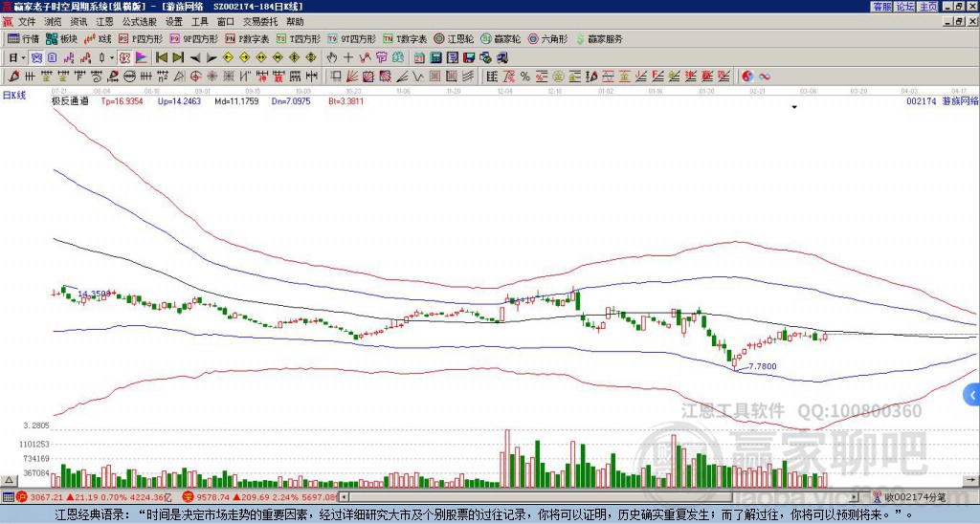
Task: Open the 江恩轮 Gann wheel
Action: tap(454, 38)
